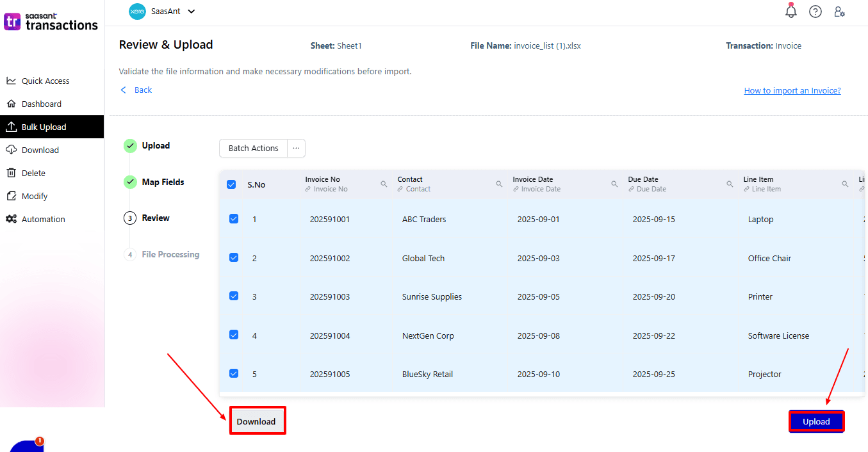868x452 pixels.
Task: Open notifications via the bell icon
Action: coord(790,11)
